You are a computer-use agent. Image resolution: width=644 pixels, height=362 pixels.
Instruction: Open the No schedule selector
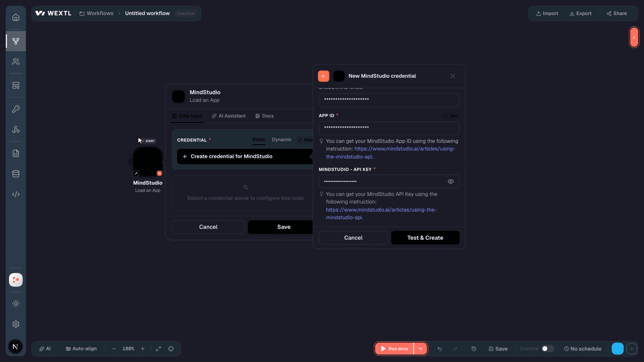583,348
